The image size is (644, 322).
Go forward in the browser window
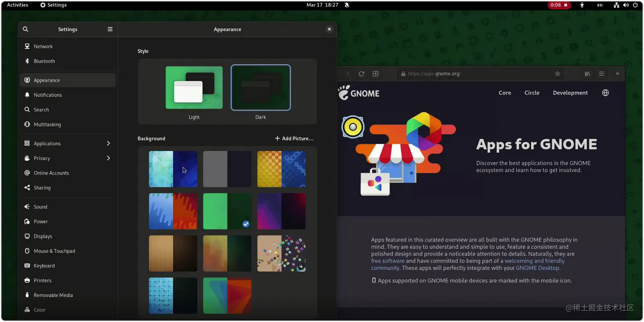(x=347, y=74)
